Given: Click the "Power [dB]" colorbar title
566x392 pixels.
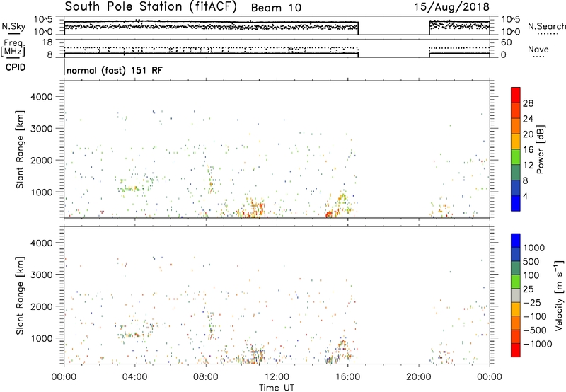Looking at the screenshot, I should pyautogui.click(x=540, y=149).
